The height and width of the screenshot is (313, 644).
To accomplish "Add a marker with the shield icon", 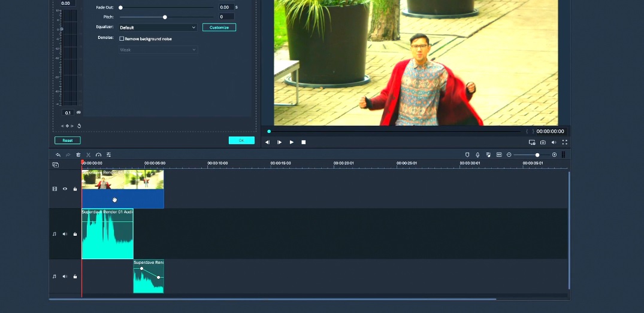I will 467,155.
